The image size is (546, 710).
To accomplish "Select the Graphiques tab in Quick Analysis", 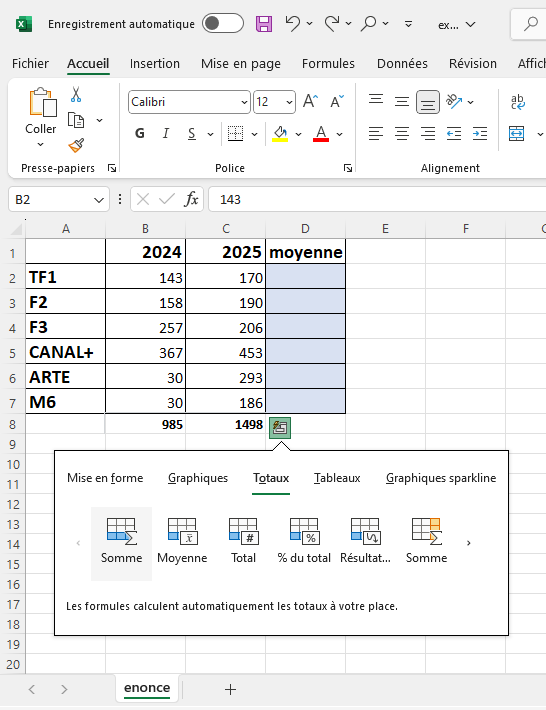I will [198, 478].
